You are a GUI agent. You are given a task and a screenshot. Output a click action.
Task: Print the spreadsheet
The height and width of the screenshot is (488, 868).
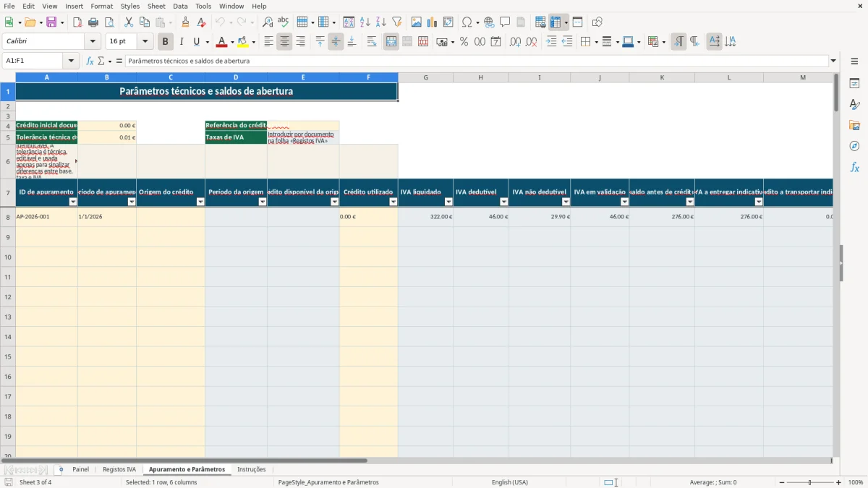93,22
